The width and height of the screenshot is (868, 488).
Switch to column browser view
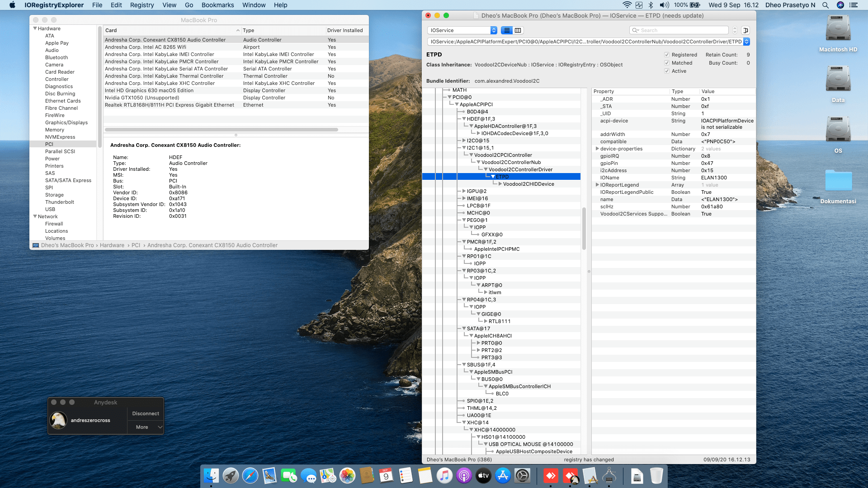tap(518, 30)
